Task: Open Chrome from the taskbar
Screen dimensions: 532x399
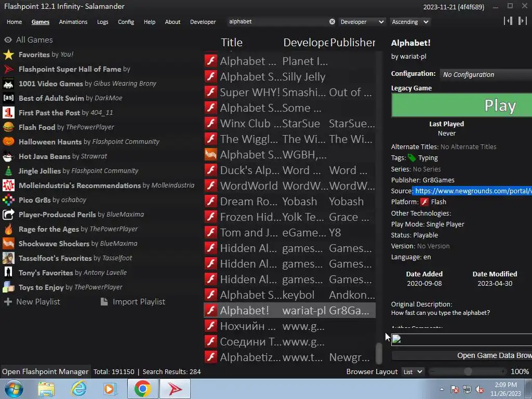Action: (142, 389)
